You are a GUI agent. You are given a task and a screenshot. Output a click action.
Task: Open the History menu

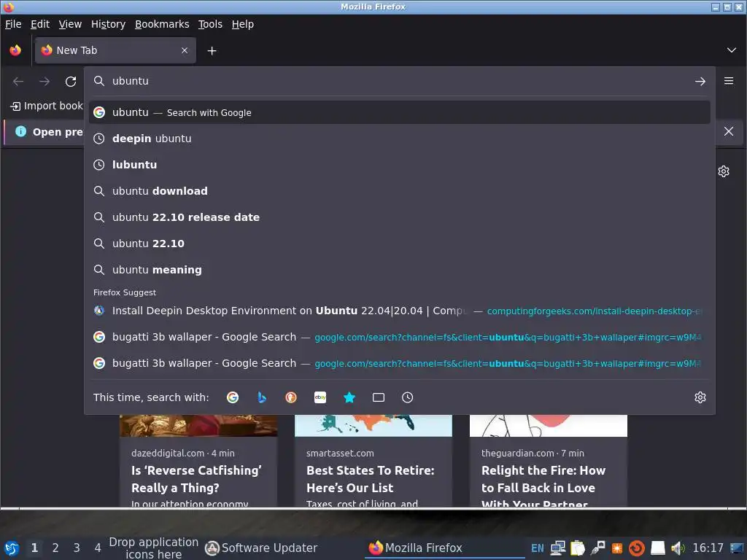(108, 24)
